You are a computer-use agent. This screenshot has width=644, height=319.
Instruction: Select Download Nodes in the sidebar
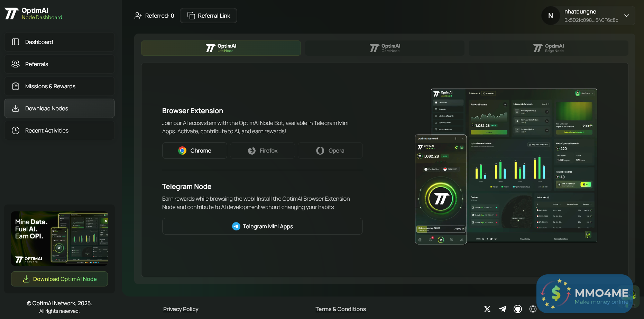[x=59, y=108]
